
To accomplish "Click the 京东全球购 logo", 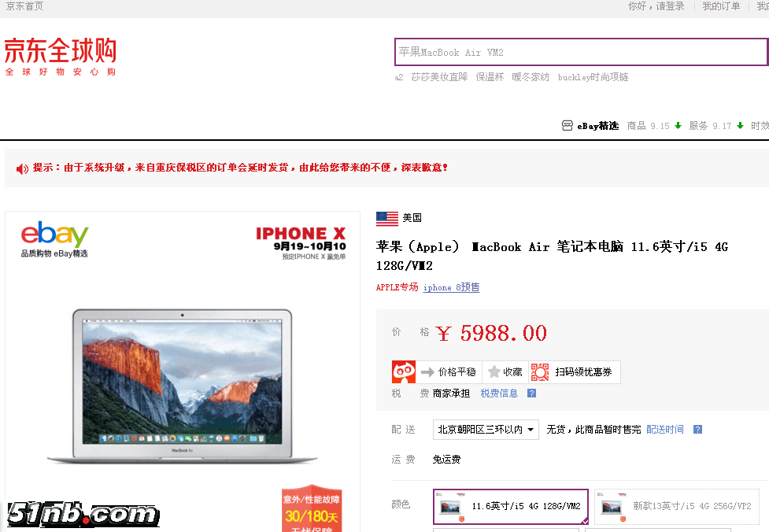I will 61,56.
